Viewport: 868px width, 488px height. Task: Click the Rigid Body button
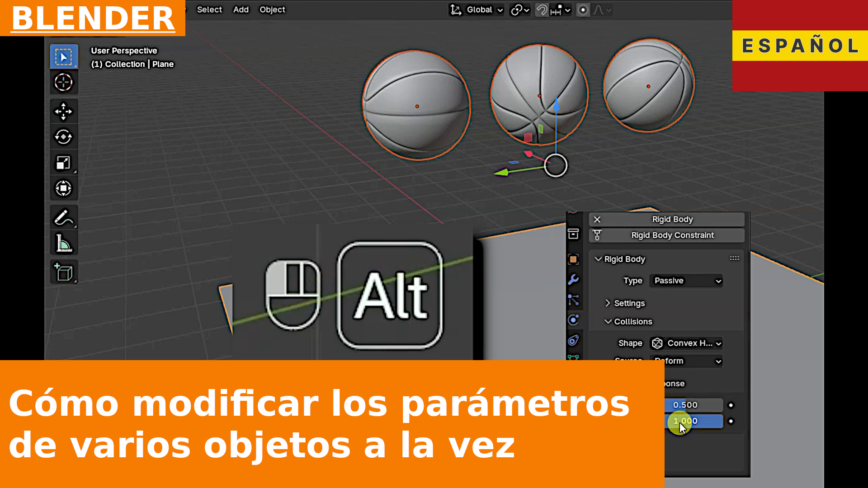(667, 219)
